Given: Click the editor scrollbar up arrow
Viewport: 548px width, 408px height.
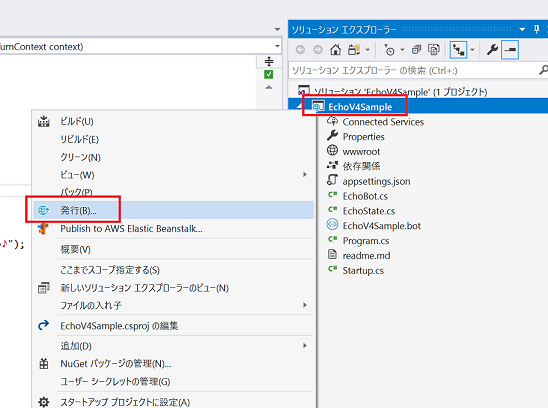Looking at the screenshot, I should click(x=268, y=87).
